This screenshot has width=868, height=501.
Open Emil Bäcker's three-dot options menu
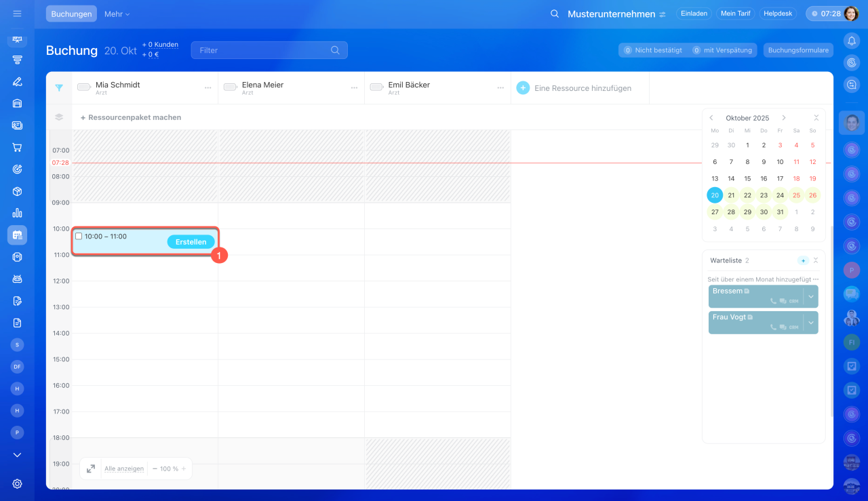(x=500, y=88)
